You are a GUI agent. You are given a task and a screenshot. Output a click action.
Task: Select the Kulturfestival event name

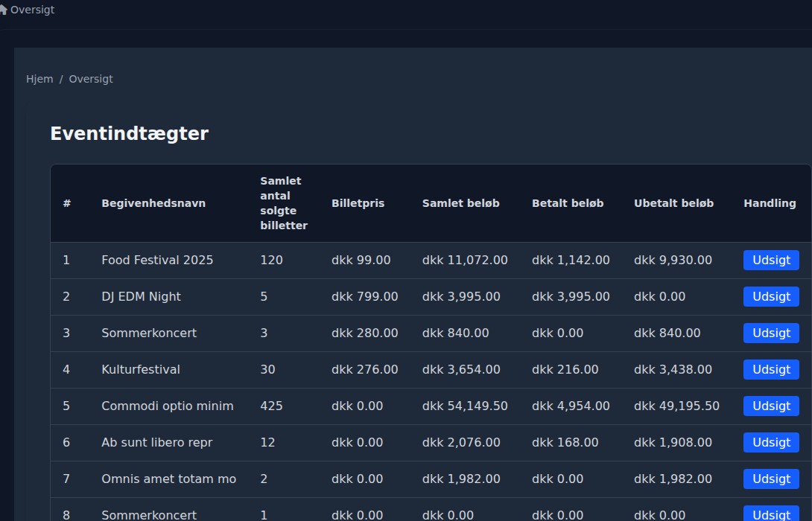tap(140, 370)
